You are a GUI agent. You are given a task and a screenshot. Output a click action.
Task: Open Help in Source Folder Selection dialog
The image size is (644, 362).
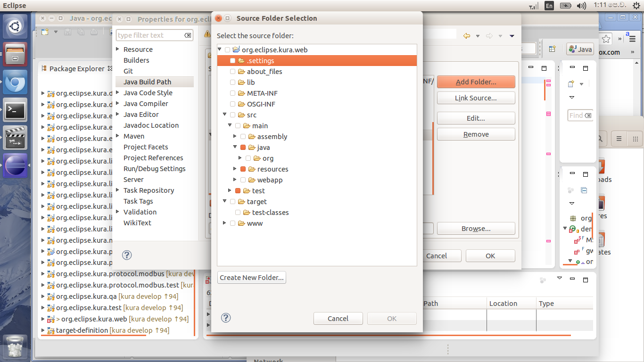tap(226, 318)
